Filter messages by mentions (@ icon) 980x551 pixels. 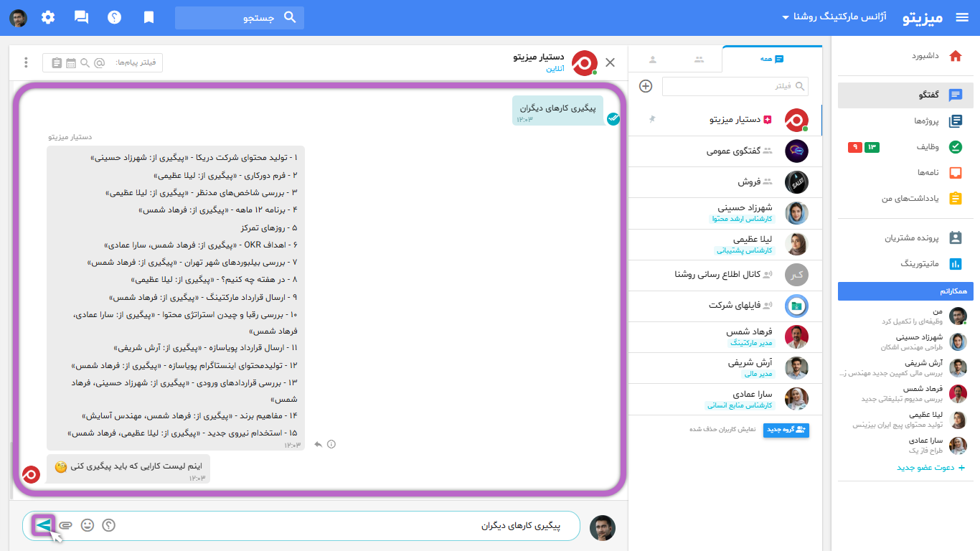[x=100, y=63]
